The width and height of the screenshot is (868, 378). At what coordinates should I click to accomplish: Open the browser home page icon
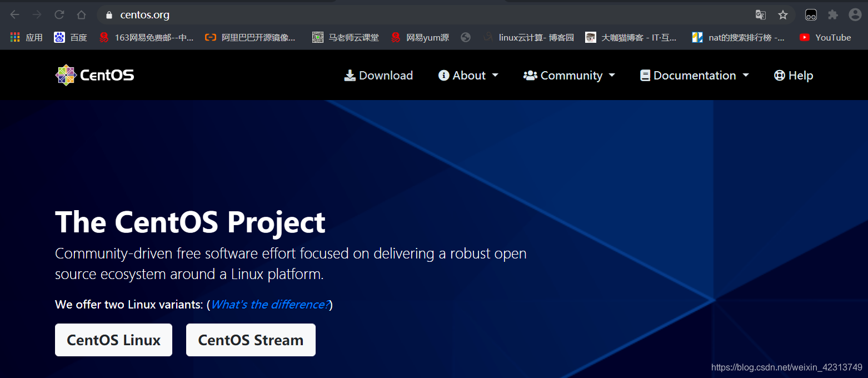coord(81,15)
